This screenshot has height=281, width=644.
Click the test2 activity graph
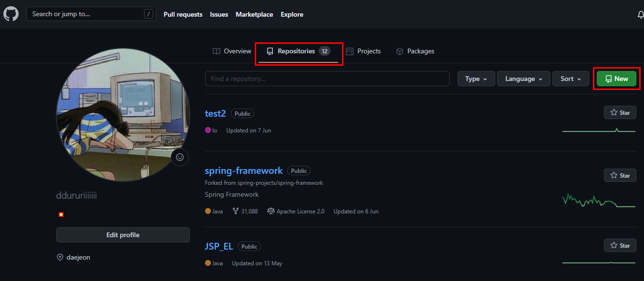[x=599, y=130]
